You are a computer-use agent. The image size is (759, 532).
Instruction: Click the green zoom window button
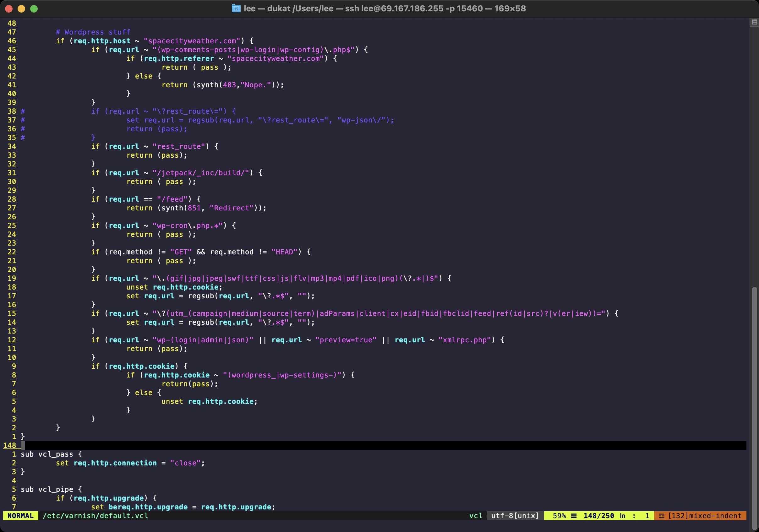34,8
